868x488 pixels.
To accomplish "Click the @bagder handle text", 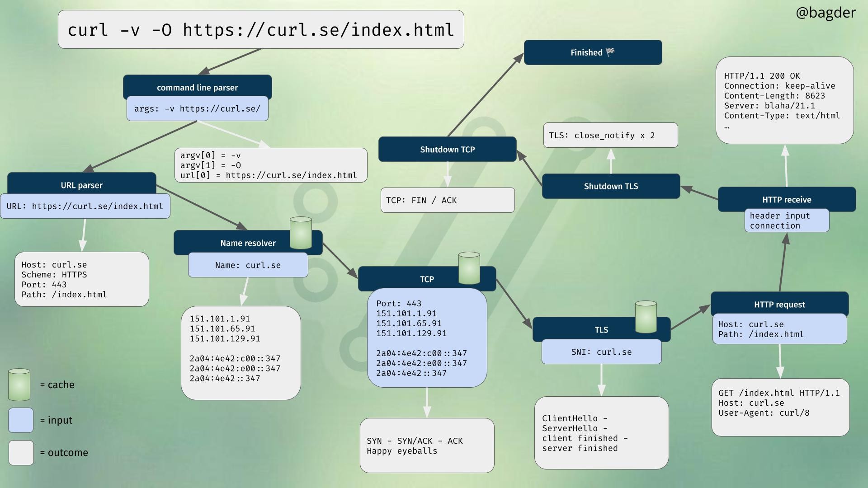I will [826, 13].
